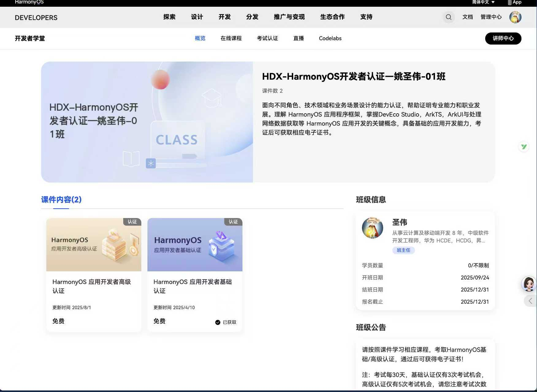Switch to 考试认证 tab

pos(267,38)
